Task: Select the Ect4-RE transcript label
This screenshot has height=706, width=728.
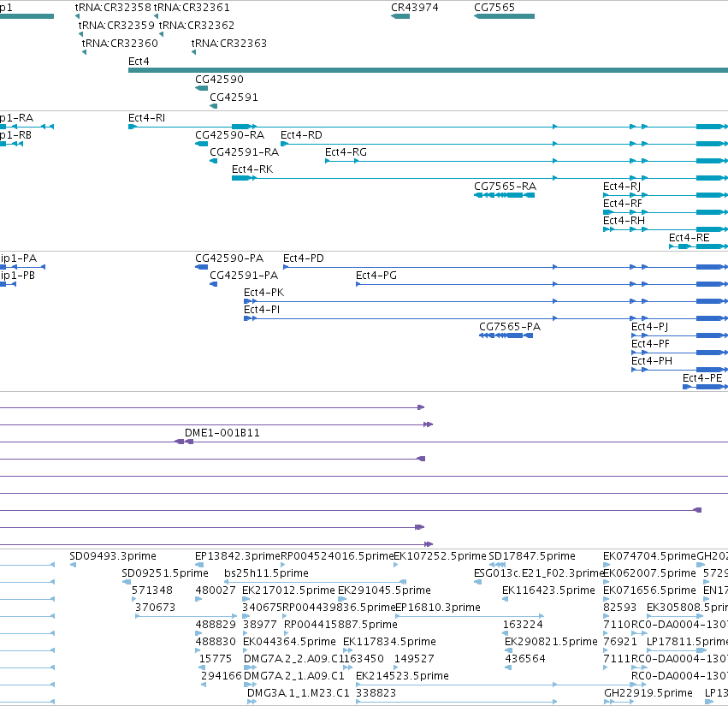Action: pyautogui.click(x=689, y=238)
